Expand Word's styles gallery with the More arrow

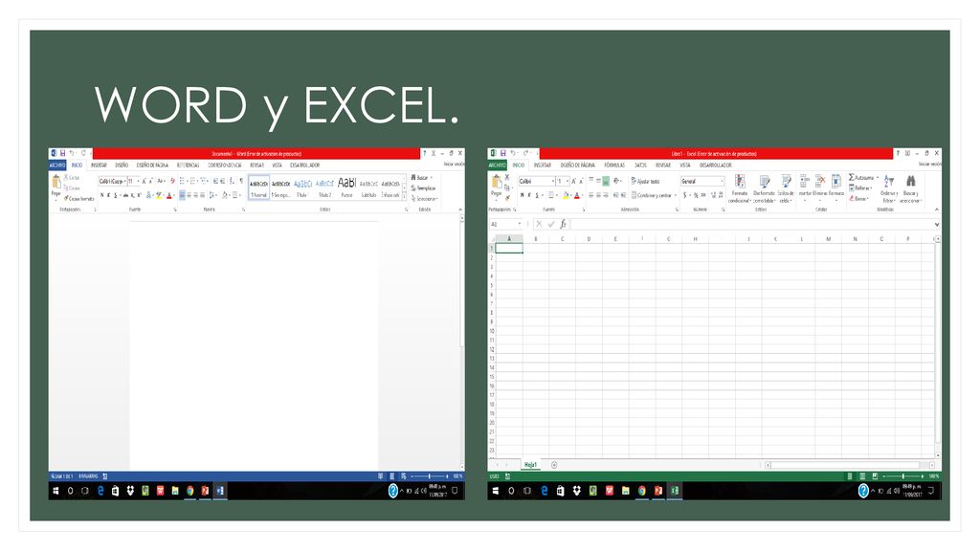[405, 197]
